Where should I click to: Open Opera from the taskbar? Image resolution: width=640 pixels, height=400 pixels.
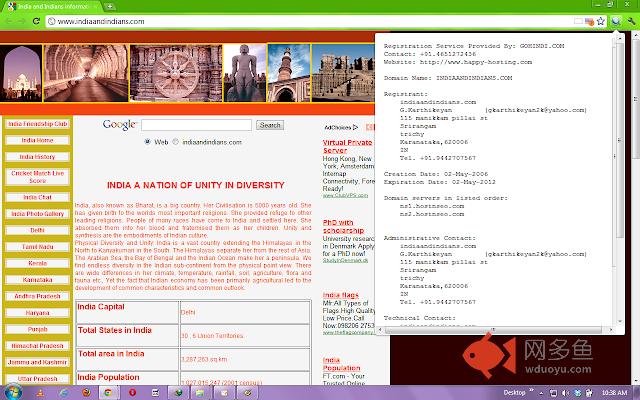coord(132,393)
